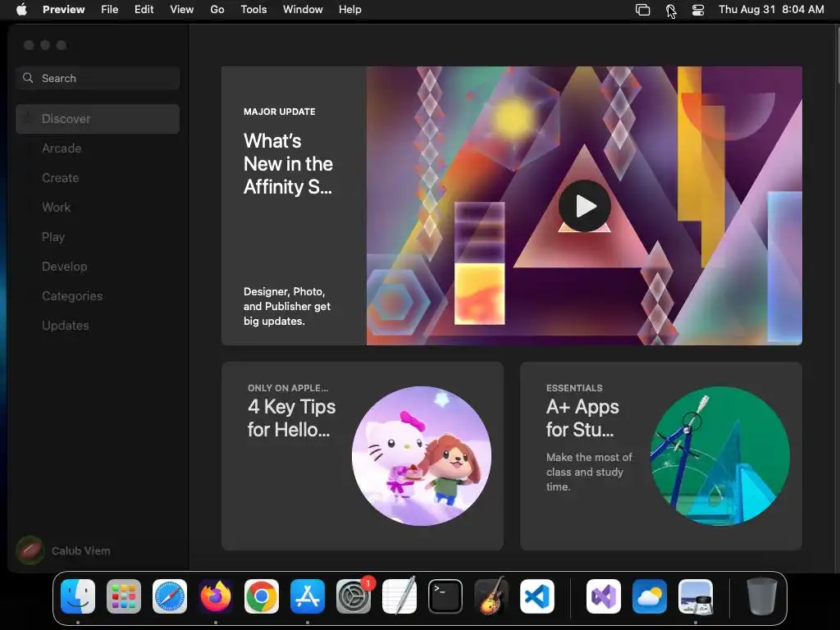Select Discover in the sidebar
This screenshot has height=630, width=840.
tap(98, 119)
